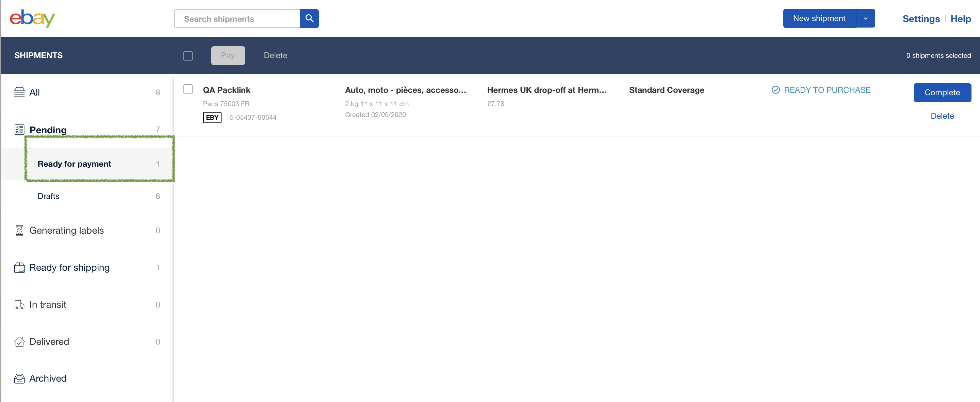The image size is (980, 402).
Task: Open Generating labels category
Action: 87,231
